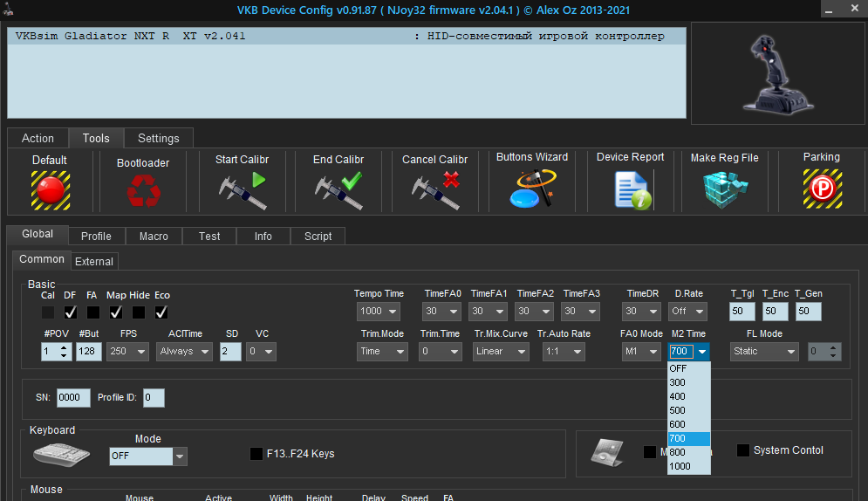Abort calibration via Cancel Calibr icon
Screen dimensions: 868x501
pyautogui.click(x=434, y=189)
